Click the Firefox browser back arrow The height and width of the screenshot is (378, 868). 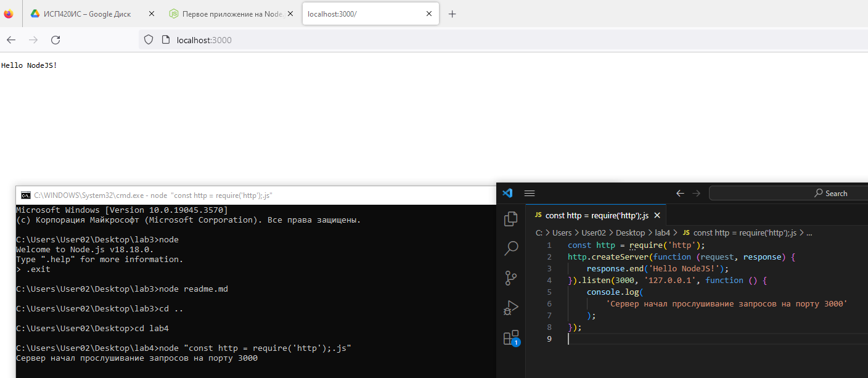pos(11,40)
